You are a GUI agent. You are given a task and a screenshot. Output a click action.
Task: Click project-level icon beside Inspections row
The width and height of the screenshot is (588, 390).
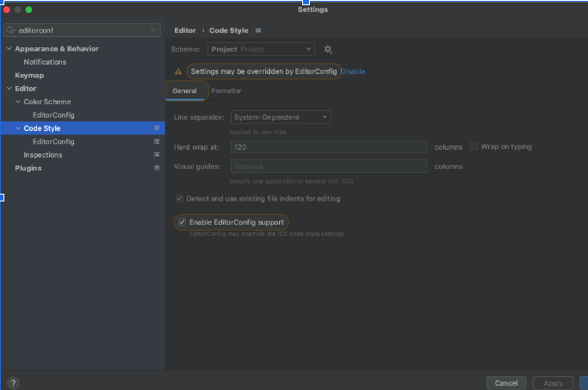[x=157, y=155]
